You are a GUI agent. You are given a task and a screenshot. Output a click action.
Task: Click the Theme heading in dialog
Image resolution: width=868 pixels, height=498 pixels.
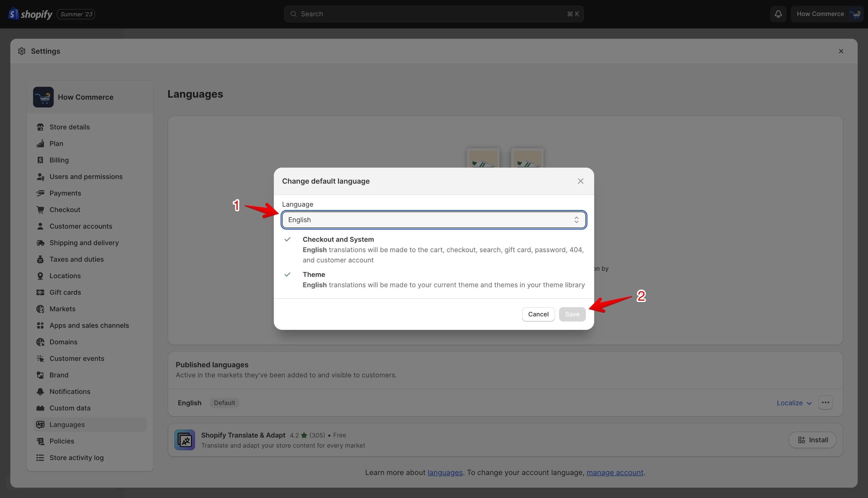[314, 274]
